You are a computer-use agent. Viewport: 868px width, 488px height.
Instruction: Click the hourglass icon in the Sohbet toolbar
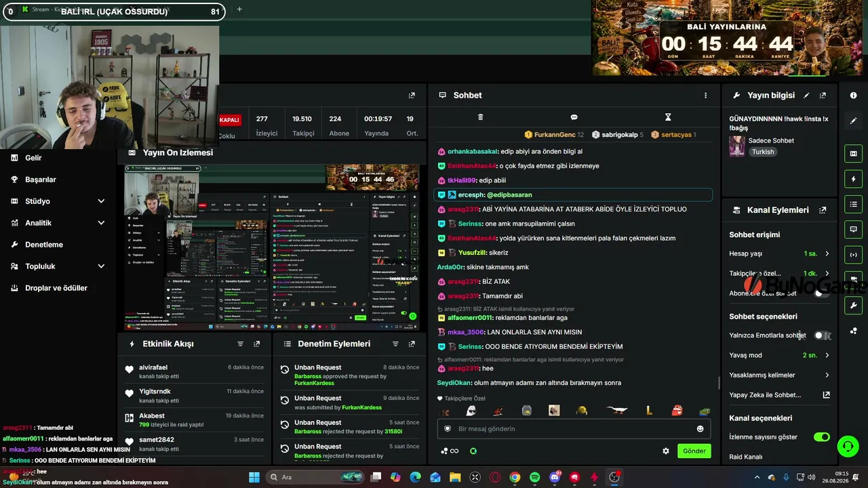pyautogui.click(x=668, y=117)
